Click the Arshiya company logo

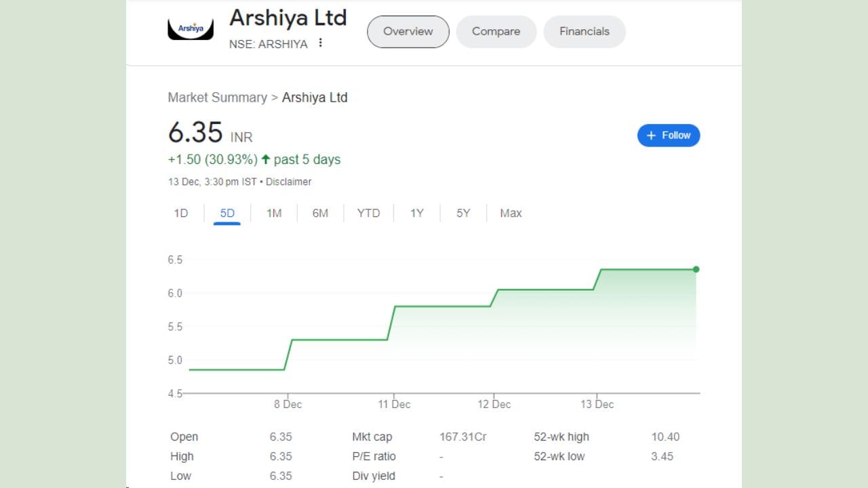(x=191, y=29)
